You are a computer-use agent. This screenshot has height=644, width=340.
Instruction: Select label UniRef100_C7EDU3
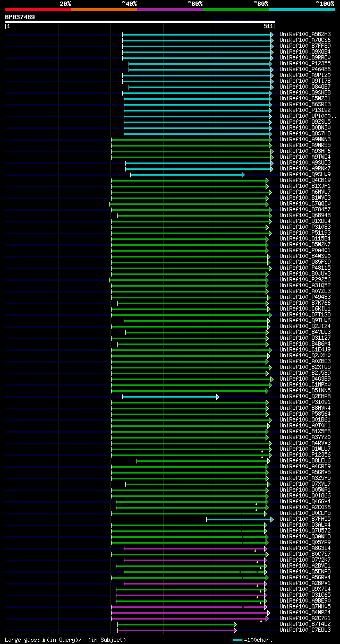tap(305, 630)
